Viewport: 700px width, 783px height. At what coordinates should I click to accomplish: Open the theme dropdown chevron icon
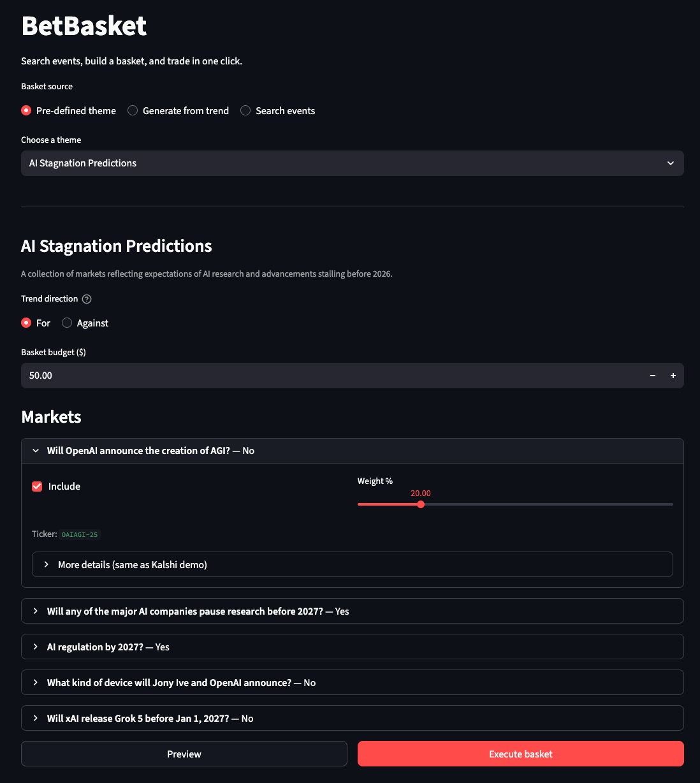[671, 163]
